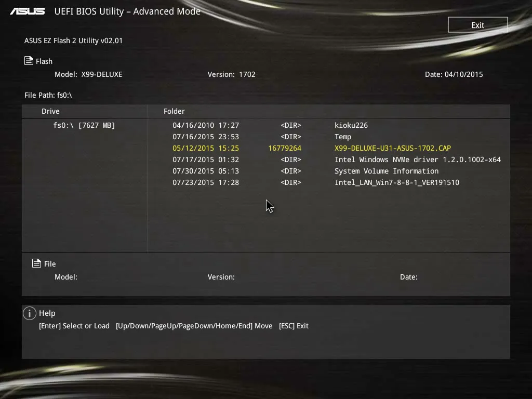This screenshot has height=399, width=532.
Task: Open Intel Windows NVMe driver folder
Action: point(418,159)
